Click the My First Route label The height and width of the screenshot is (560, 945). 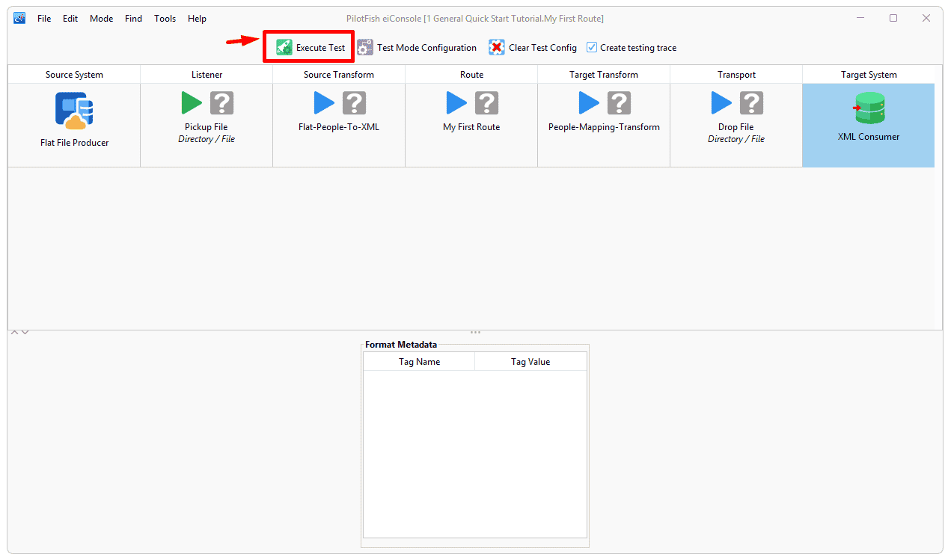tap(471, 127)
